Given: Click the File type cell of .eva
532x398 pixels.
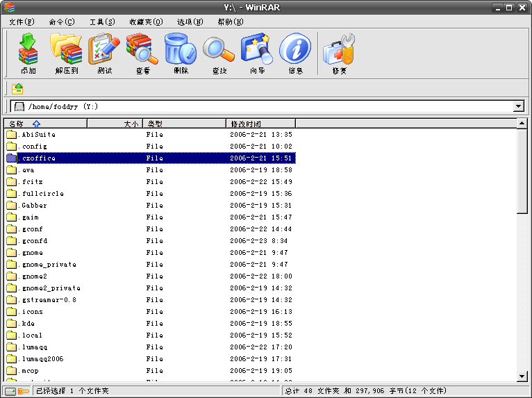Looking at the screenshot, I should 154,169.
